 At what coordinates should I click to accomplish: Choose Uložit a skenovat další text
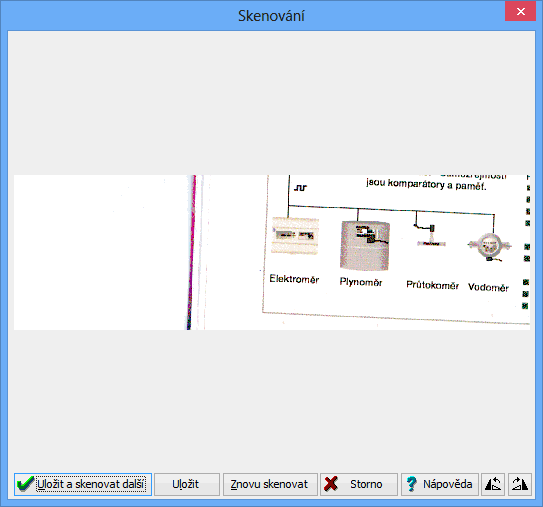(x=91, y=484)
